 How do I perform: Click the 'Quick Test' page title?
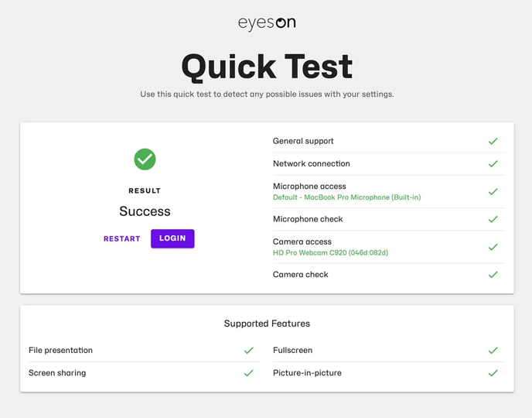click(267, 67)
